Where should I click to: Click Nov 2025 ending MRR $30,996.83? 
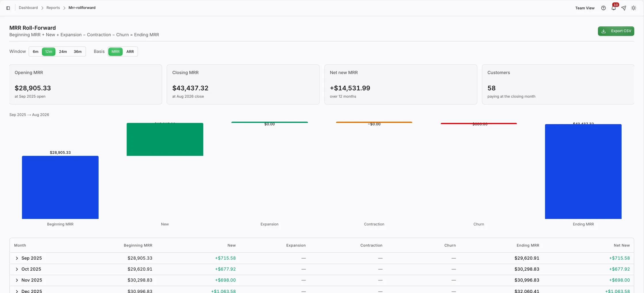[x=527, y=280]
